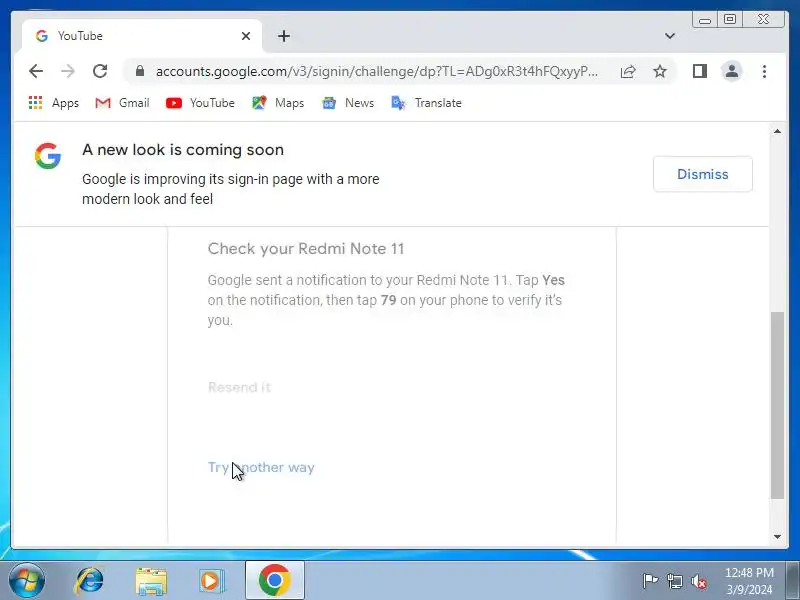Screen dimensions: 800x600
Task: Click the forward navigation arrow
Action: pyautogui.click(x=68, y=71)
